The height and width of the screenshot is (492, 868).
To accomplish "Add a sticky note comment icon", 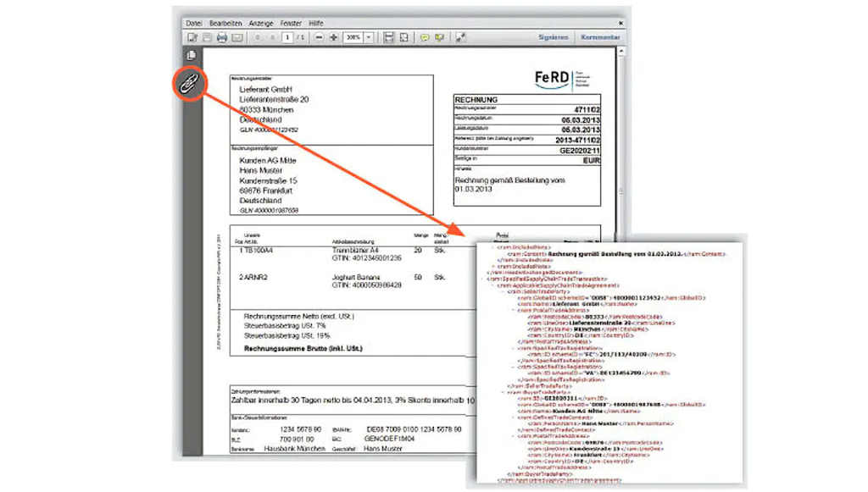I will [425, 37].
